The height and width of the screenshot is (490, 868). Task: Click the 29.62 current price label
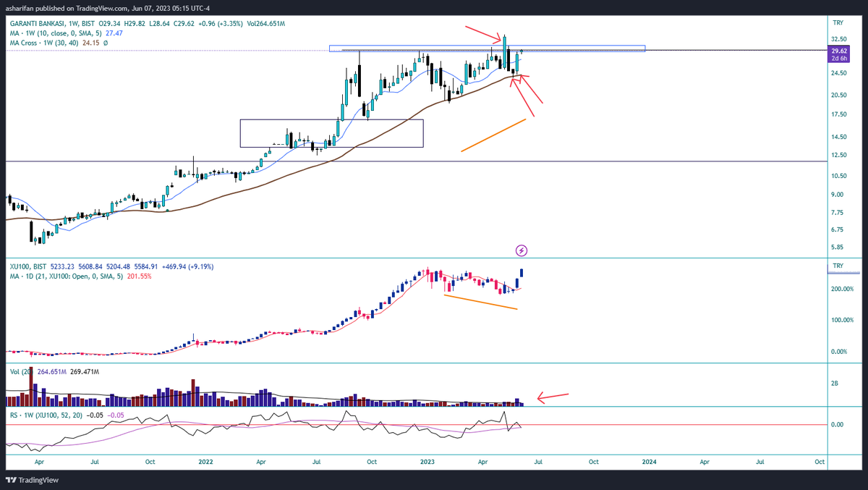tap(839, 51)
